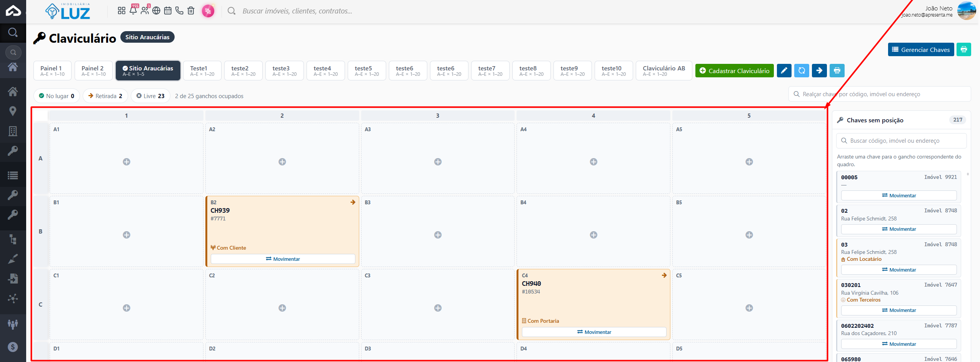Click the pencil edit claviculário button
Image resolution: width=980 pixels, height=362 pixels.
click(x=784, y=71)
